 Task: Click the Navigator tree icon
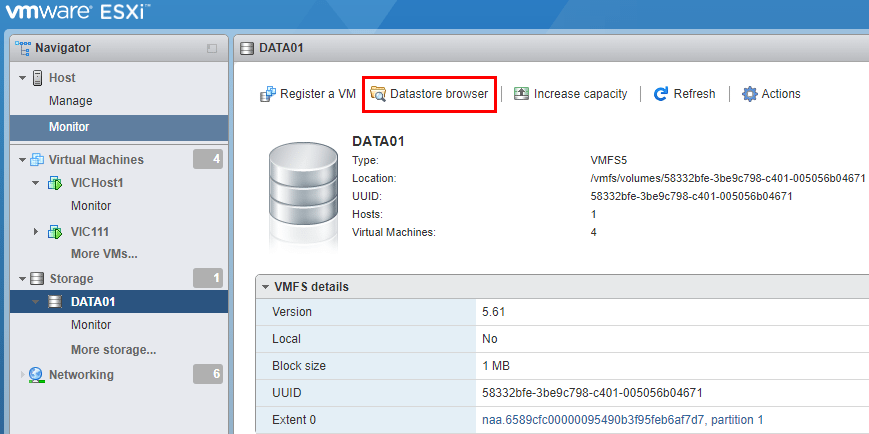tap(23, 48)
